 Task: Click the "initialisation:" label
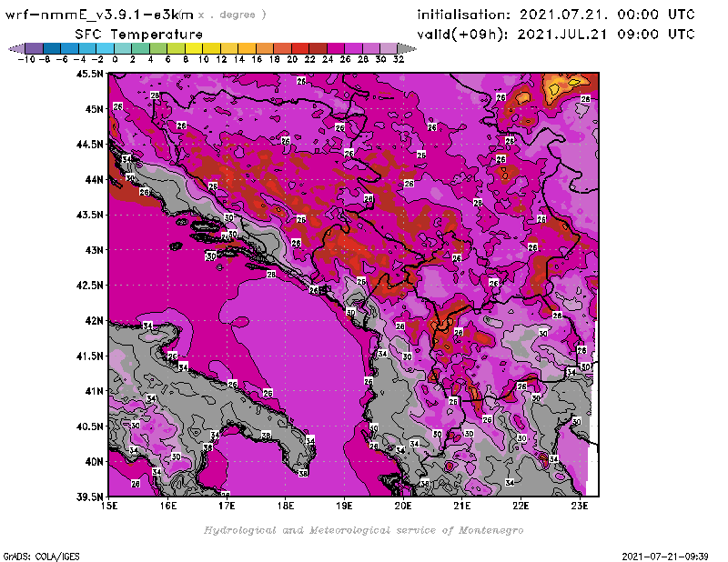tap(463, 15)
